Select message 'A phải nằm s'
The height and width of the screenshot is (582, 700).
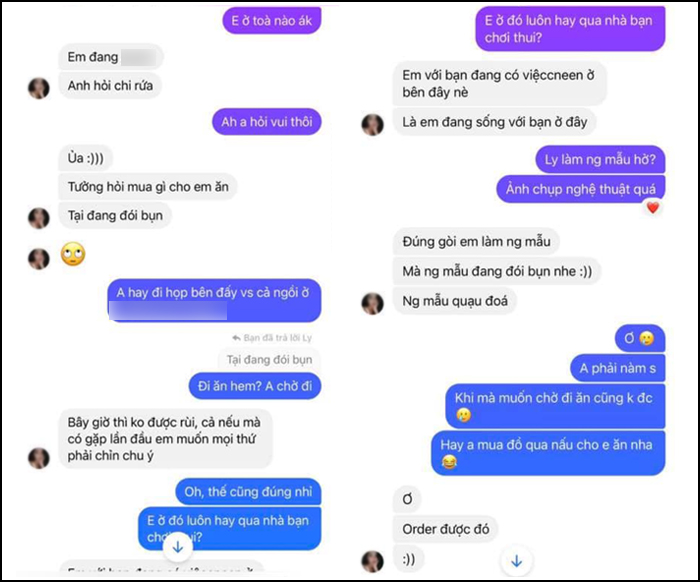[x=617, y=368]
